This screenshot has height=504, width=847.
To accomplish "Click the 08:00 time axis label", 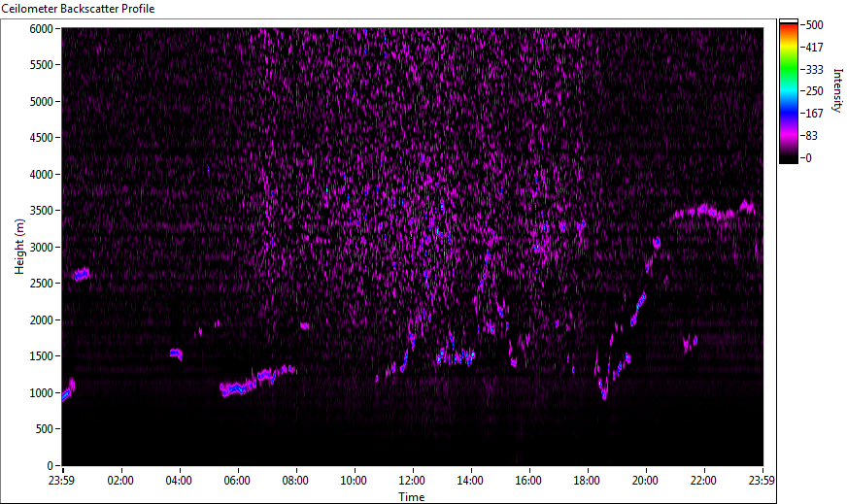I will click(x=295, y=481).
